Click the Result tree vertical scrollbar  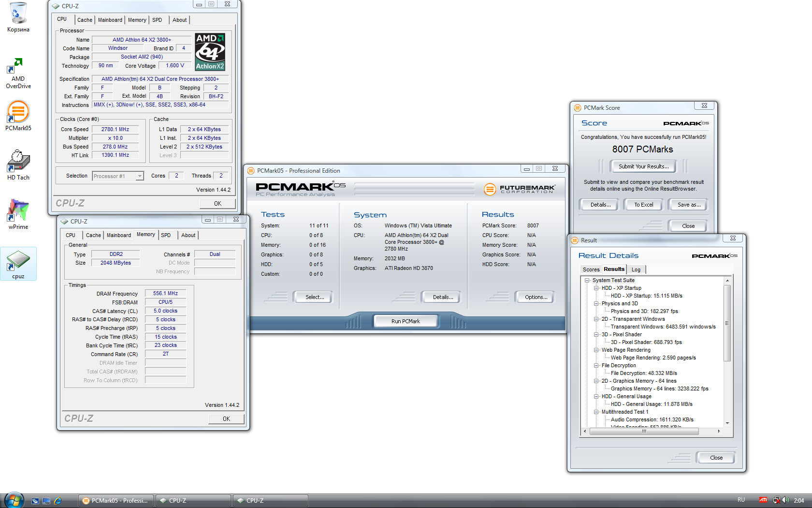coord(727,323)
